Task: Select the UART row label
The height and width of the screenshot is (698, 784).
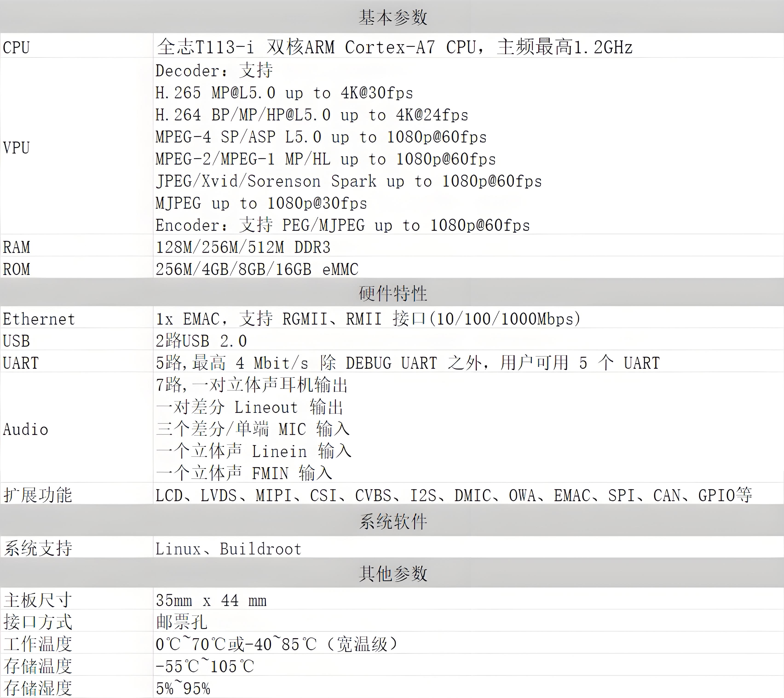Action: (21, 363)
